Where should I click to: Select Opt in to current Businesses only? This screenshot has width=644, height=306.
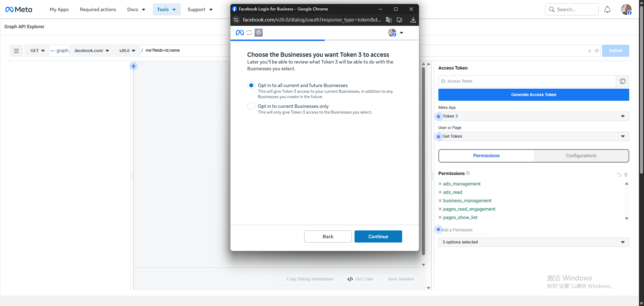pos(251,106)
